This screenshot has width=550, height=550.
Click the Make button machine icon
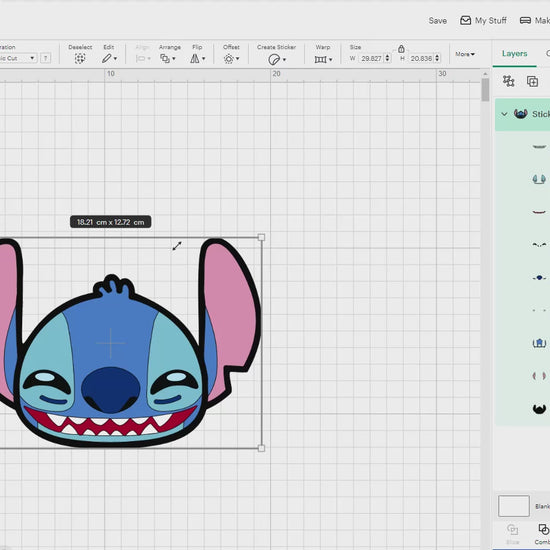point(525,21)
